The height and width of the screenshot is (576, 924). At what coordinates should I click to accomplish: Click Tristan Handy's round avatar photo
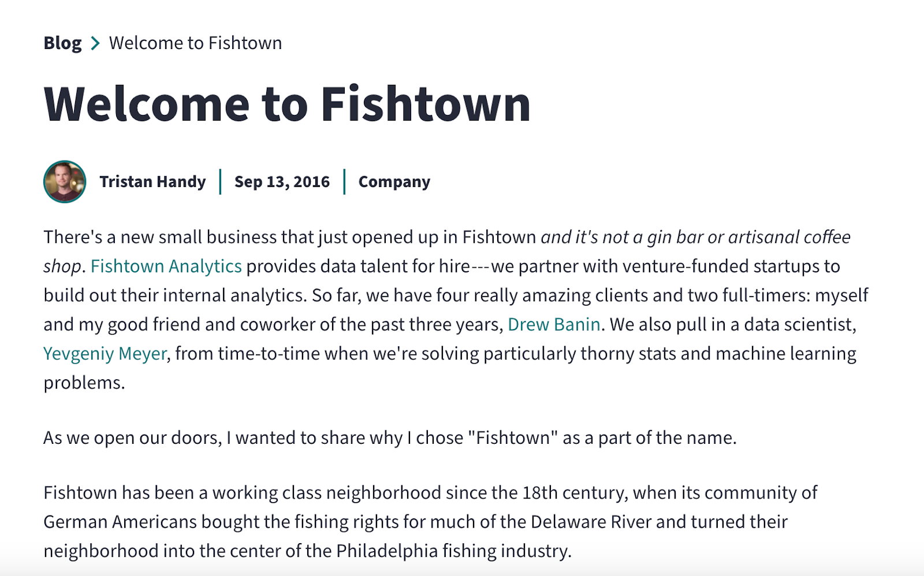coord(65,182)
